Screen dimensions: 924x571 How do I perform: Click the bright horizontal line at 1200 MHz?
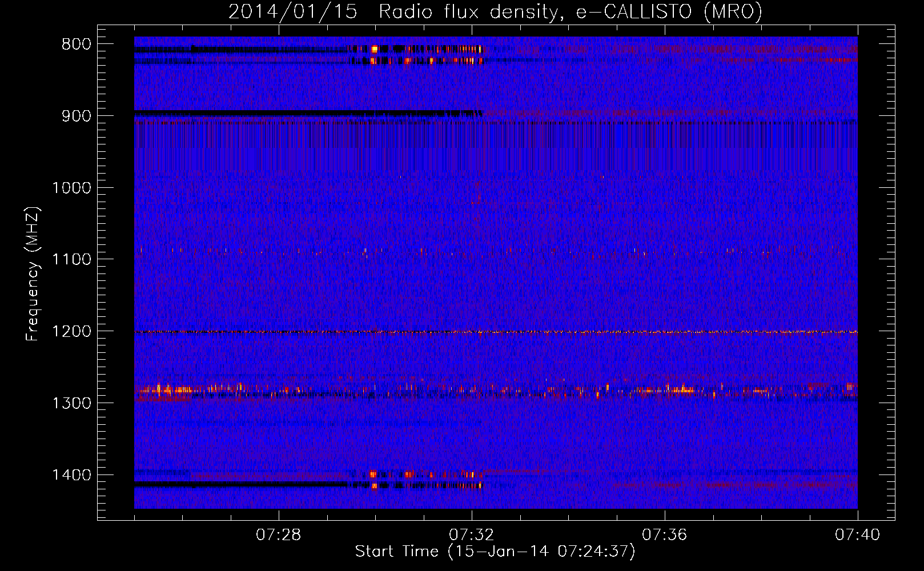click(496, 332)
